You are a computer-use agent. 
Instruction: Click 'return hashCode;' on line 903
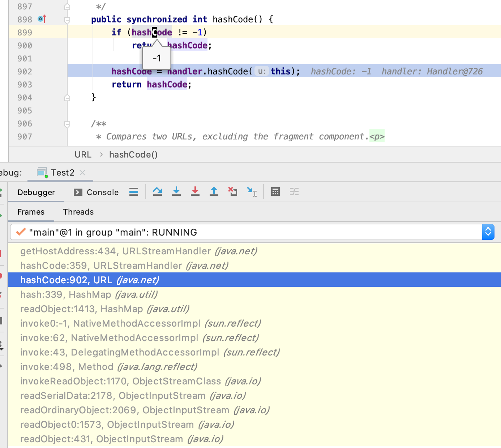(151, 85)
